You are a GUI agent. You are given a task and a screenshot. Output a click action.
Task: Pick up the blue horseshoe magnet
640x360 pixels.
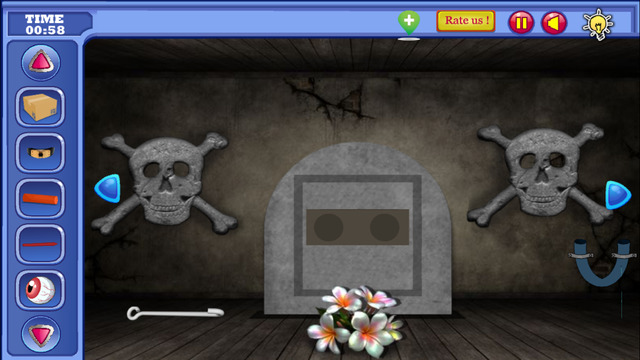pos(602,262)
